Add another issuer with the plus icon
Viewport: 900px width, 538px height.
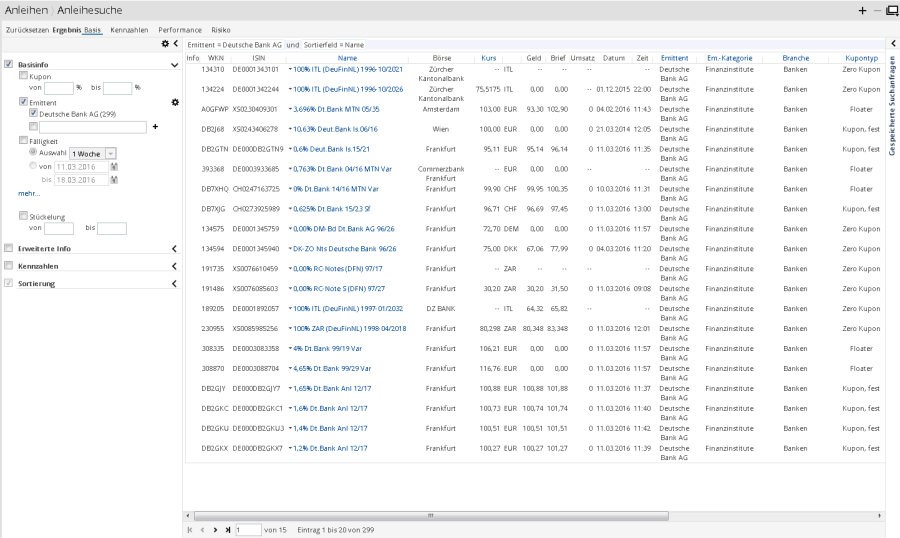[x=155, y=127]
